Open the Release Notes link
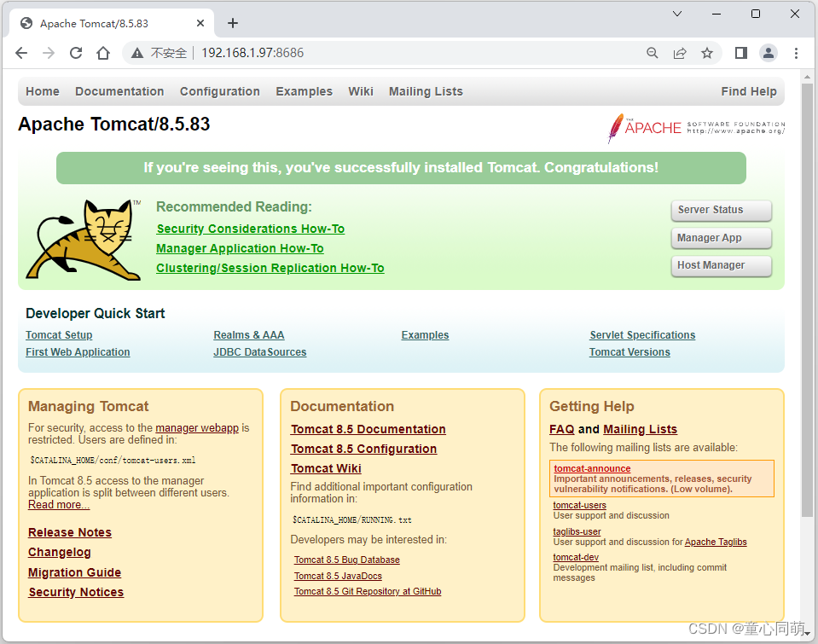This screenshot has width=818, height=644. [70, 532]
